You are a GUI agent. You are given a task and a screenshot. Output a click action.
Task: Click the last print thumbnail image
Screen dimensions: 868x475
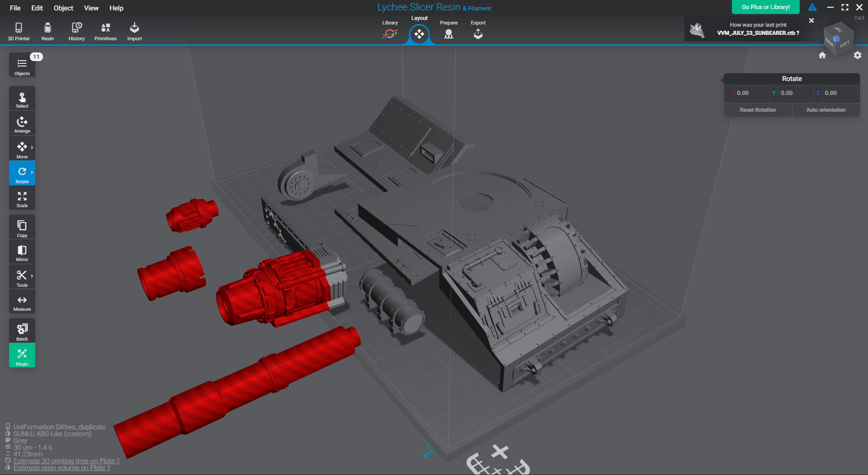tap(697, 30)
